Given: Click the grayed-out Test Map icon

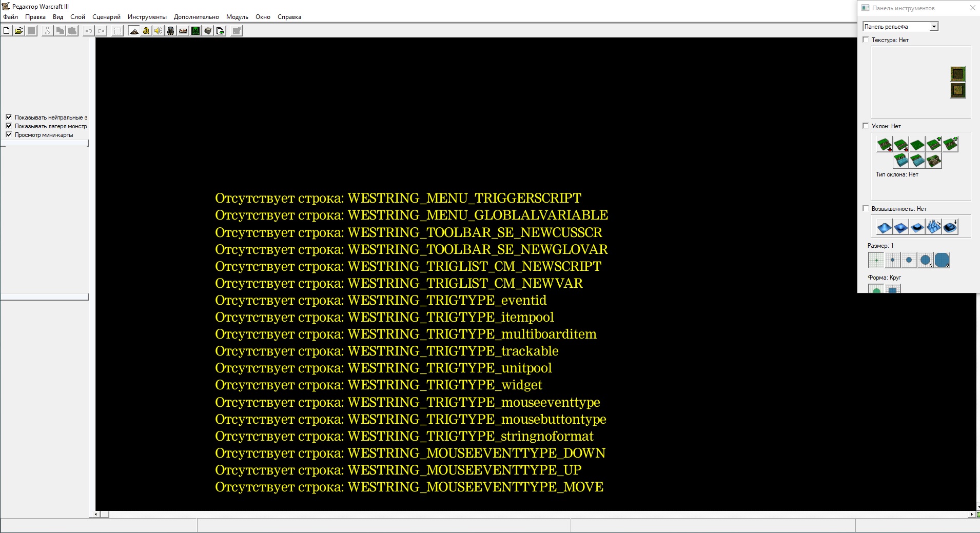Looking at the screenshot, I should pos(237,31).
